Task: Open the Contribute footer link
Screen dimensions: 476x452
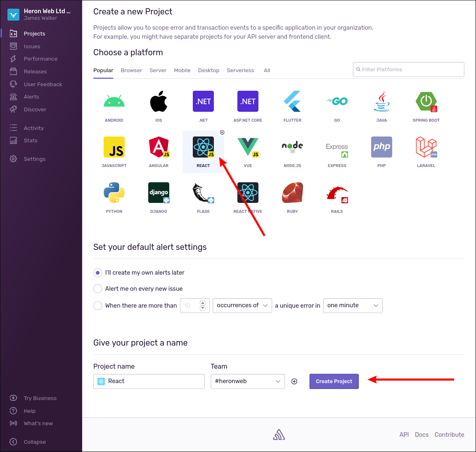Action: point(449,435)
